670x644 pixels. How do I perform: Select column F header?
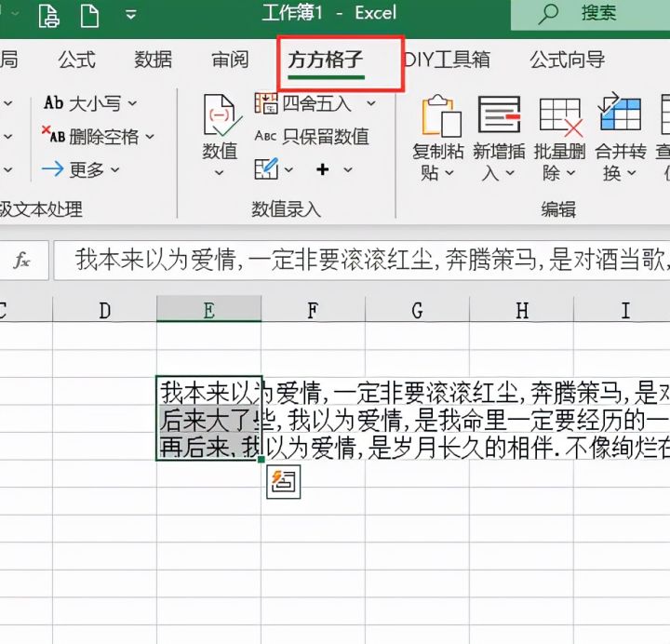click(x=314, y=309)
